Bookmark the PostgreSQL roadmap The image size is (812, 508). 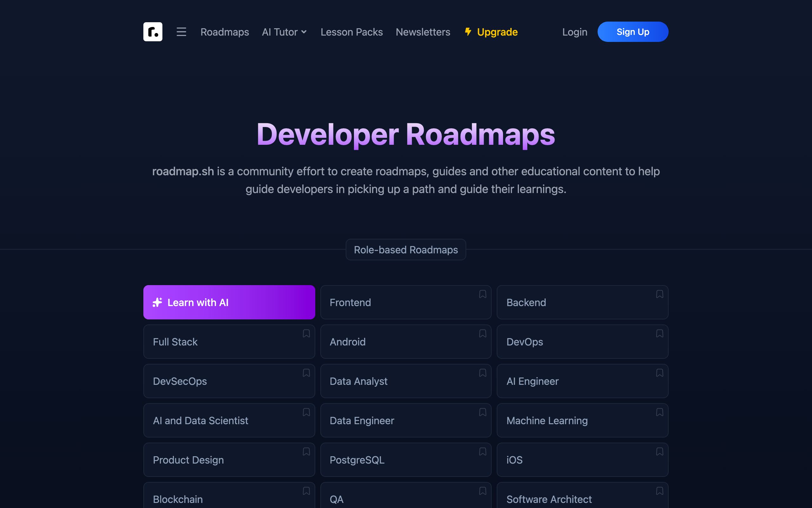tap(482, 451)
